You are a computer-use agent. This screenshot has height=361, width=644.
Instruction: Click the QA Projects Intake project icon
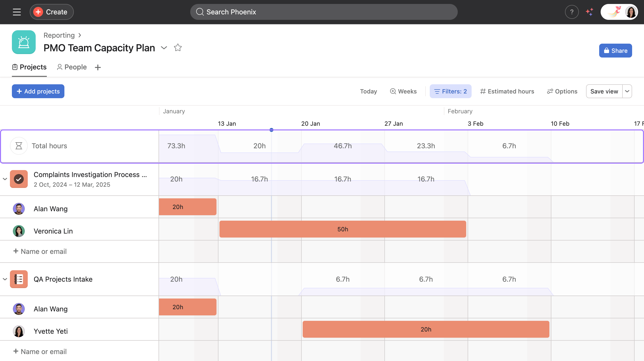19,279
